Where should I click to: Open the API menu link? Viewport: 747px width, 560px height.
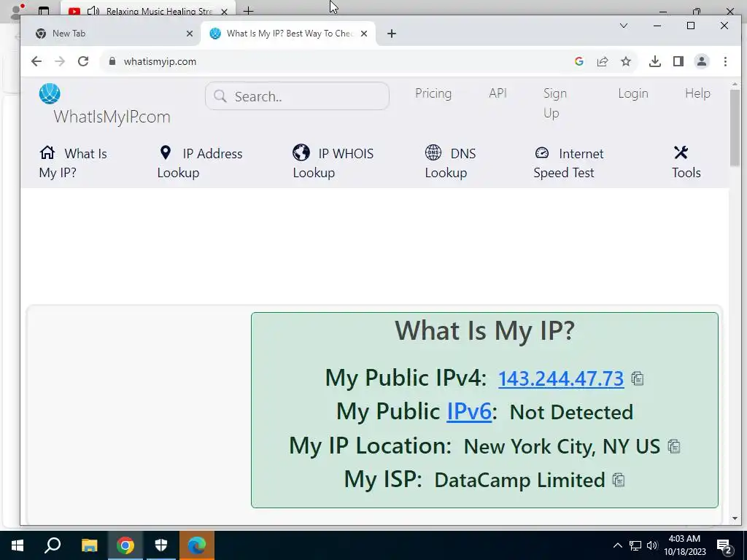(x=498, y=93)
